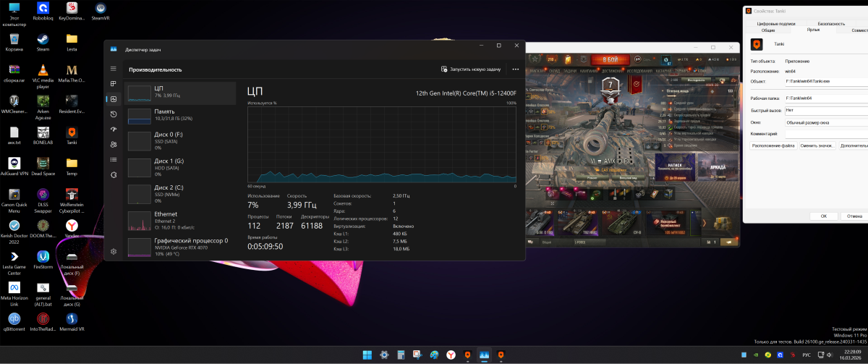Open Details list icon in Task Manager sidebar
Screen dimensions: 868x364
114,159
